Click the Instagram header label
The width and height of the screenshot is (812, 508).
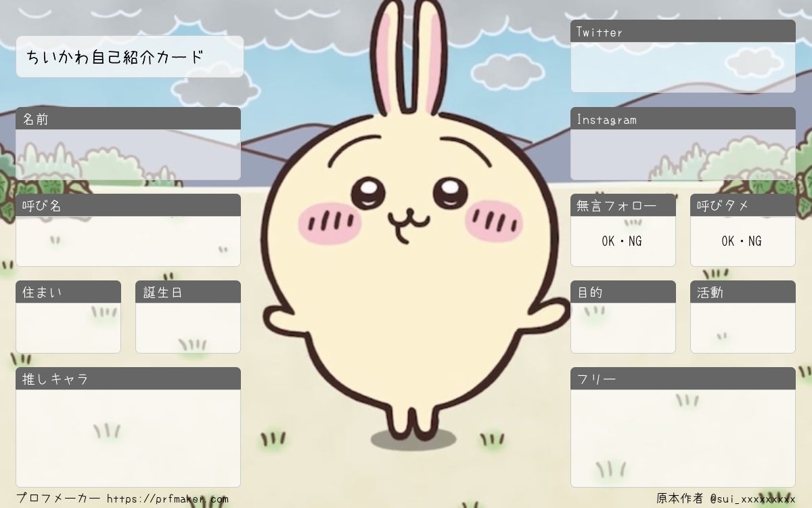tap(683, 119)
